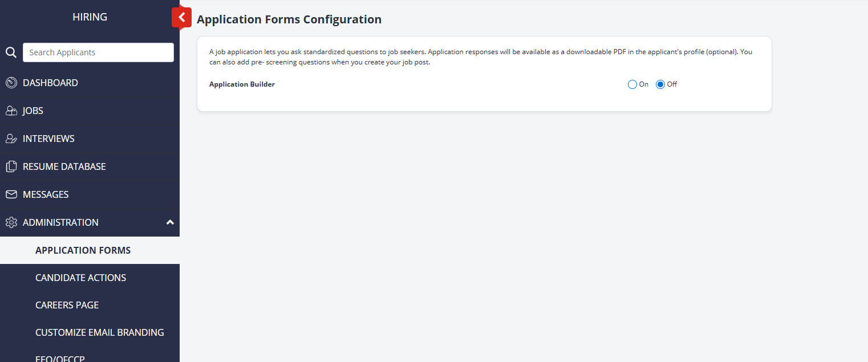Screen dimensions: 868x362
Task: Collapse sidebar with red arrow button
Action: pyautogui.click(x=181, y=18)
